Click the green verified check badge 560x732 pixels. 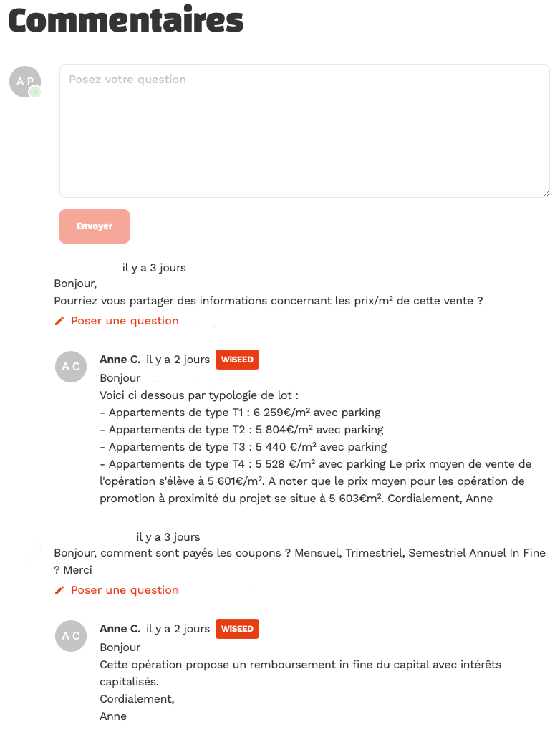[35, 92]
